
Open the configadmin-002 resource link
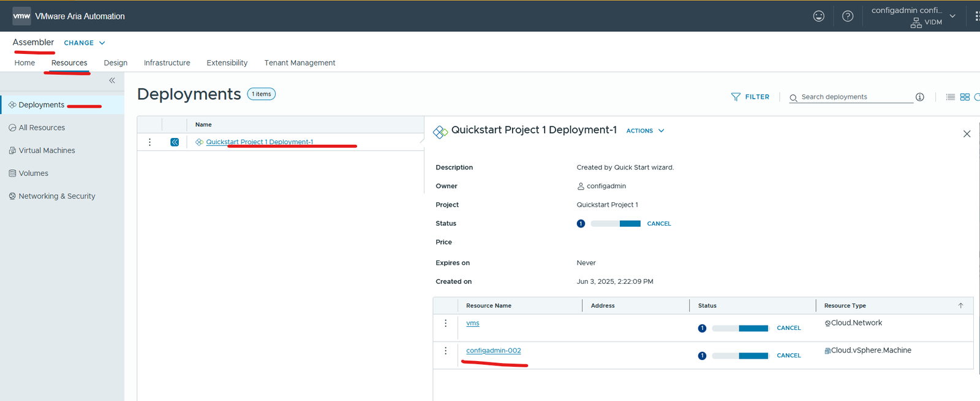click(x=494, y=351)
